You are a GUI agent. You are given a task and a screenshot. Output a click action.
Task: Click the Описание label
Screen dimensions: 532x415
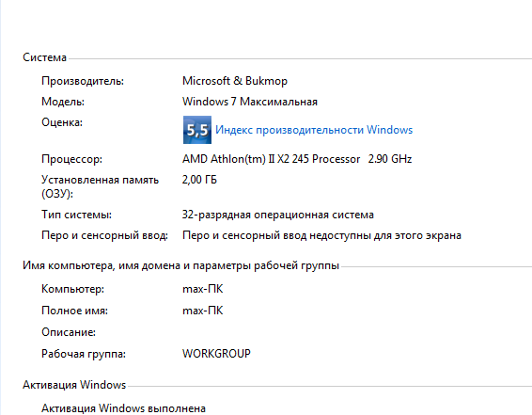click(x=69, y=332)
